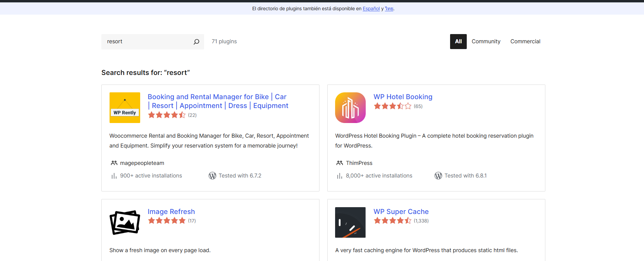
Task: Click the very fast caching engine description
Action: click(x=427, y=250)
